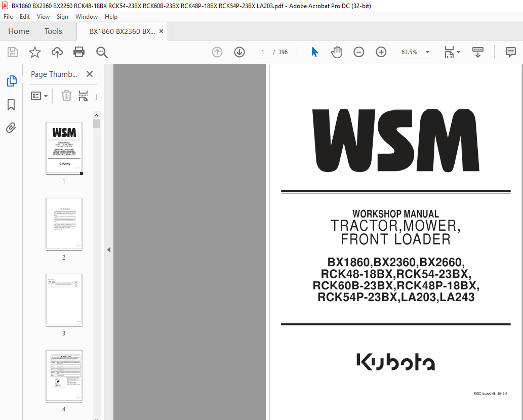Open thumbnail options dropdown menu
Viewport: 523px width, 420px height.
(39, 96)
